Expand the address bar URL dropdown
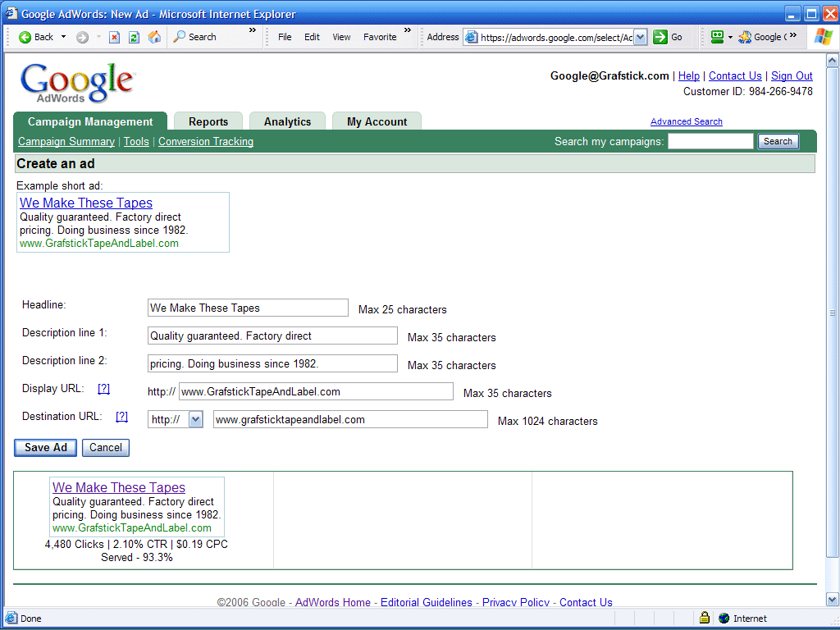This screenshot has height=630, width=840. (640, 37)
